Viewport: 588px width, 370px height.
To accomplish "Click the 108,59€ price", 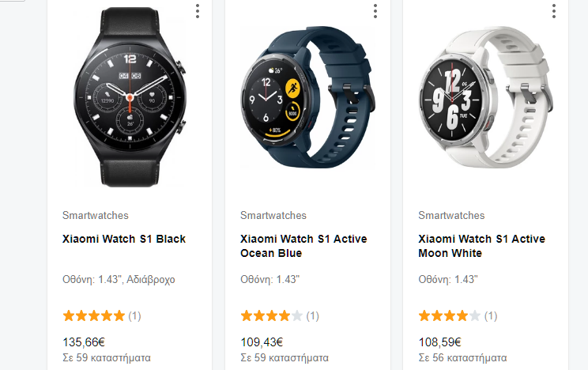I will (439, 342).
